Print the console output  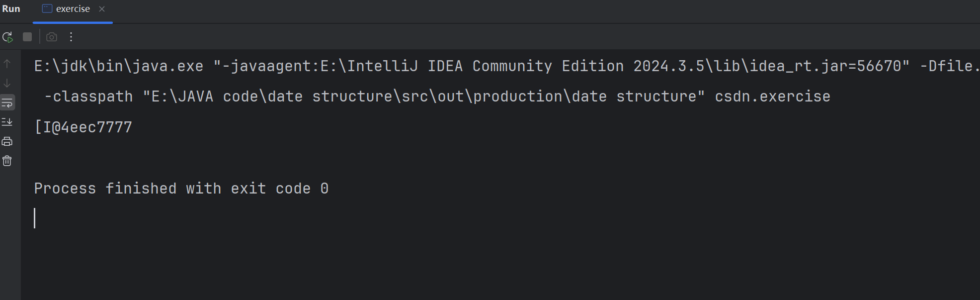[x=7, y=142]
